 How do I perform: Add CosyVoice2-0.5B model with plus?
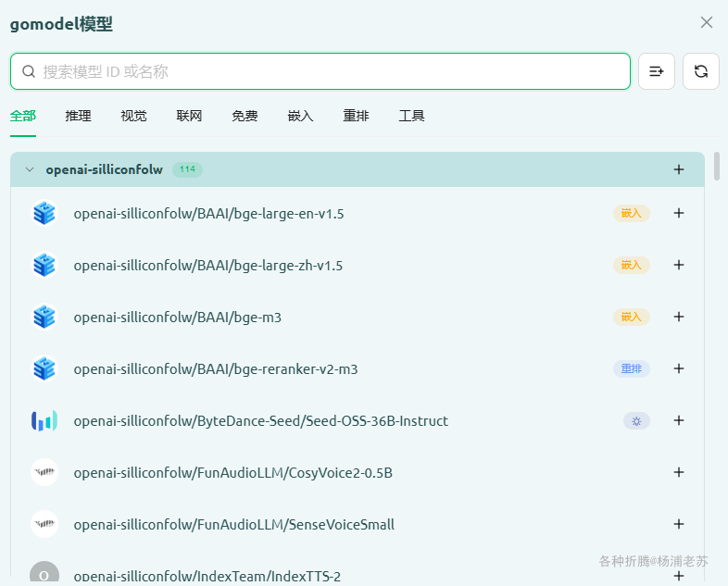click(x=679, y=472)
